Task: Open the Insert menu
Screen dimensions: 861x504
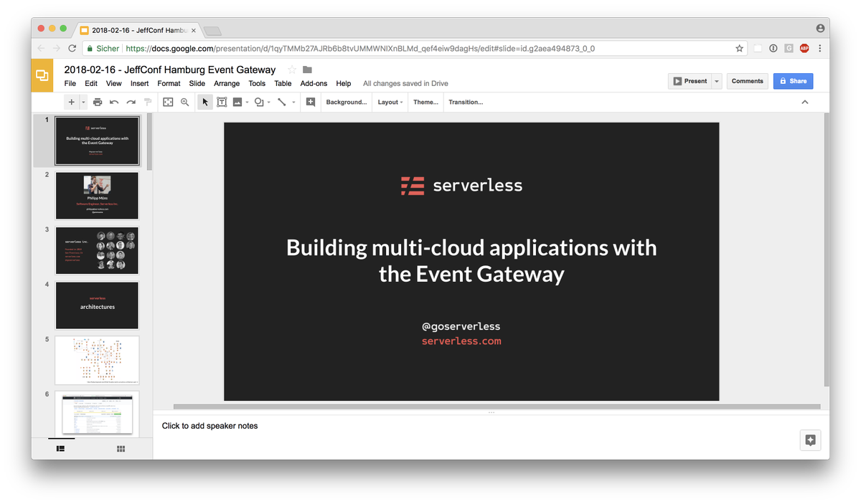Action: 140,84
